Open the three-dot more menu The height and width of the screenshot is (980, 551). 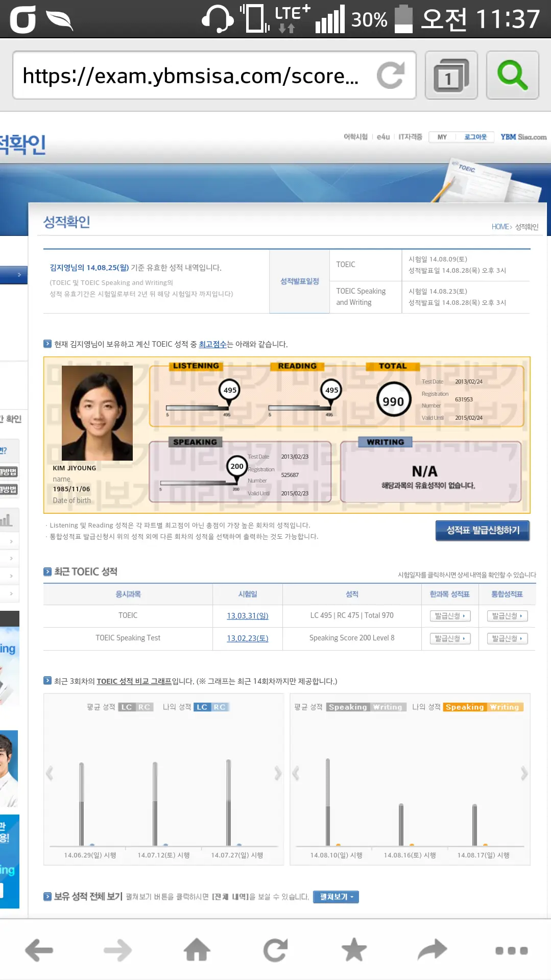511,950
